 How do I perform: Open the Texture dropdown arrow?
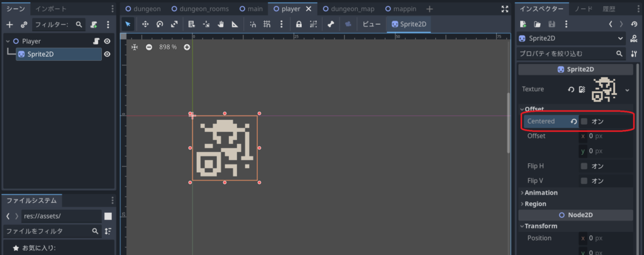(627, 90)
